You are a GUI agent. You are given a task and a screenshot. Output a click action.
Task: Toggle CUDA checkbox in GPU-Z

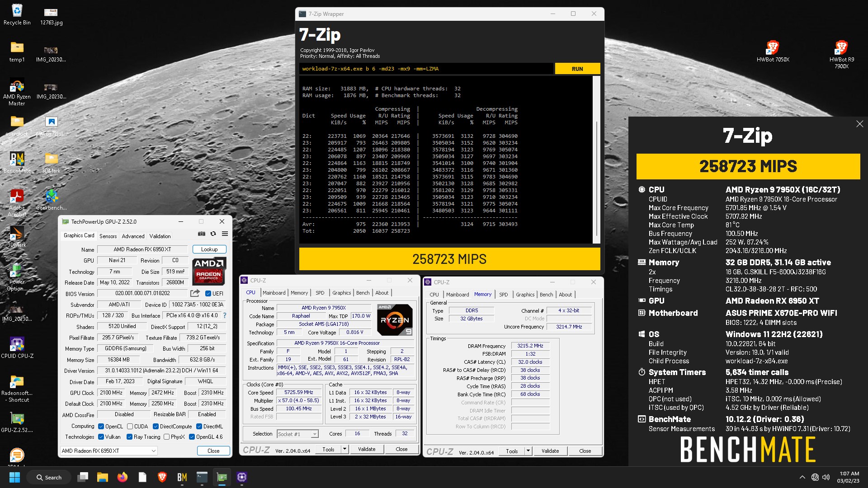click(x=130, y=427)
